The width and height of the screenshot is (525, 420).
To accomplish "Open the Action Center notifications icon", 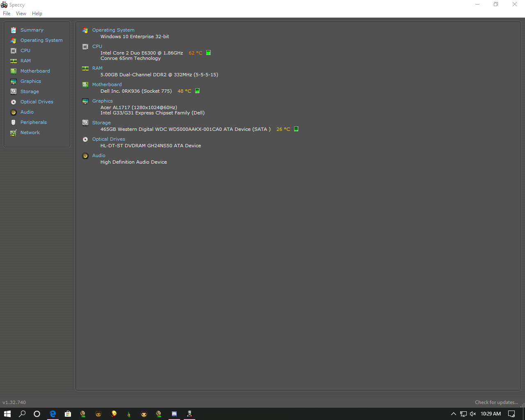I will (511, 414).
